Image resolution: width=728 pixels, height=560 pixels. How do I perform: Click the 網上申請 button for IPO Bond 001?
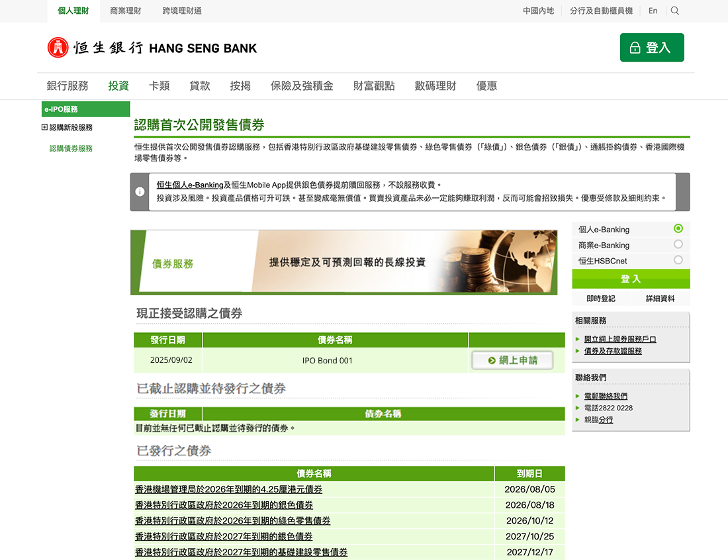[512, 359]
